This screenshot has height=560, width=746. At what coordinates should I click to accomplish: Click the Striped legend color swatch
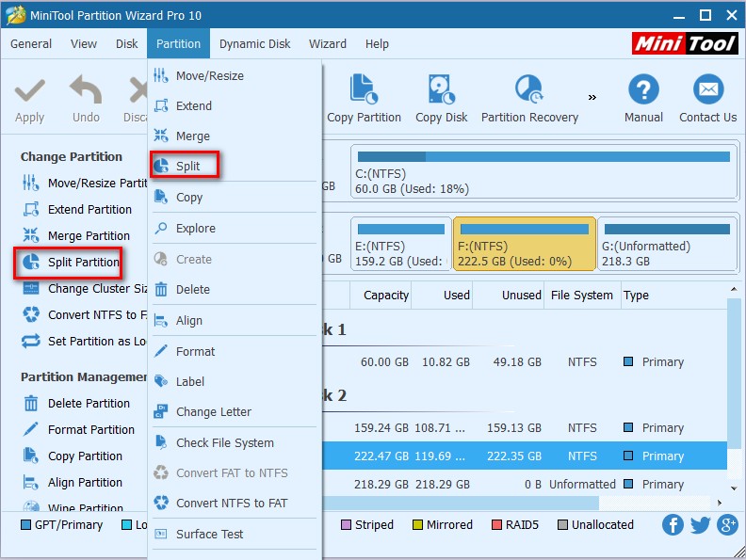pyautogui.click(x=346, y=525)
